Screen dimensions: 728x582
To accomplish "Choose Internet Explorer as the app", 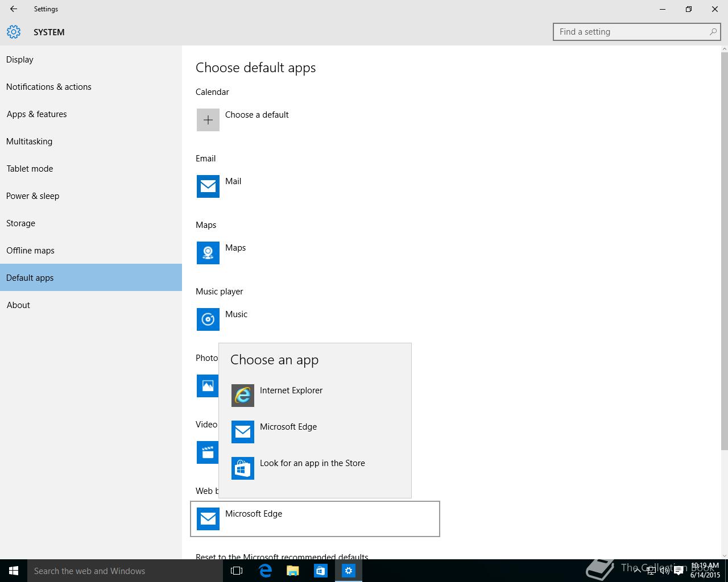I will 315,396.
